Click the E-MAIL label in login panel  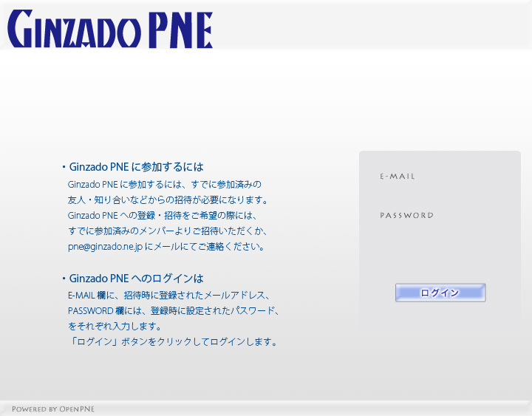pos(398,177)
